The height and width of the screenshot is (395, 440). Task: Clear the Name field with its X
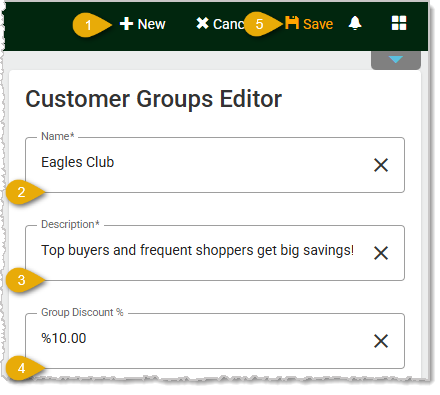pos(381,165)
